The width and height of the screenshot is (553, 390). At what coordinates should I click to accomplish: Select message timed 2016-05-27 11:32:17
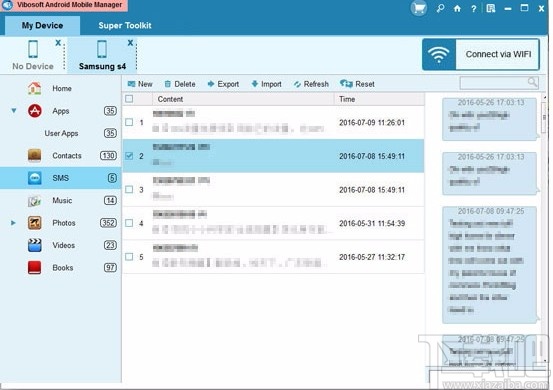click(273, 257)
